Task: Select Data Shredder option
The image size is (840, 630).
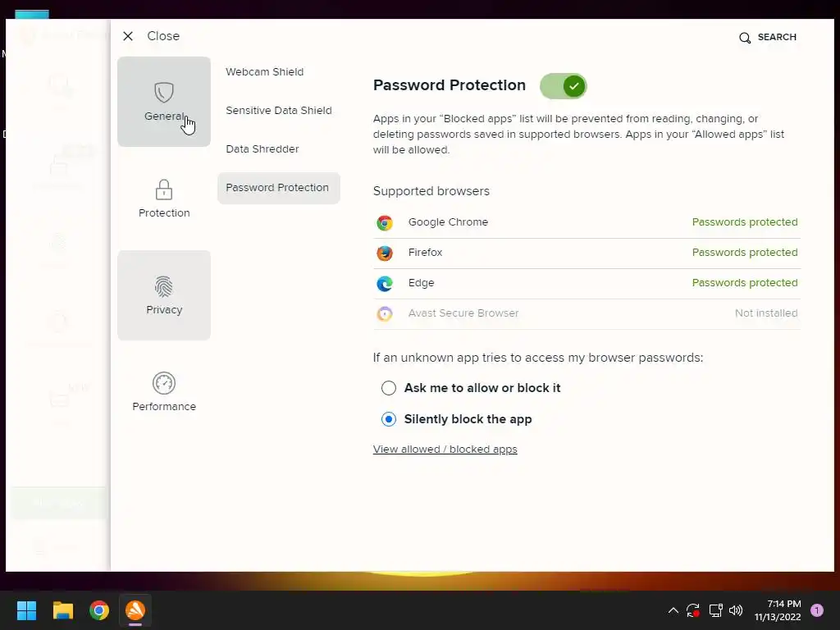Action: tap(262, 149)
